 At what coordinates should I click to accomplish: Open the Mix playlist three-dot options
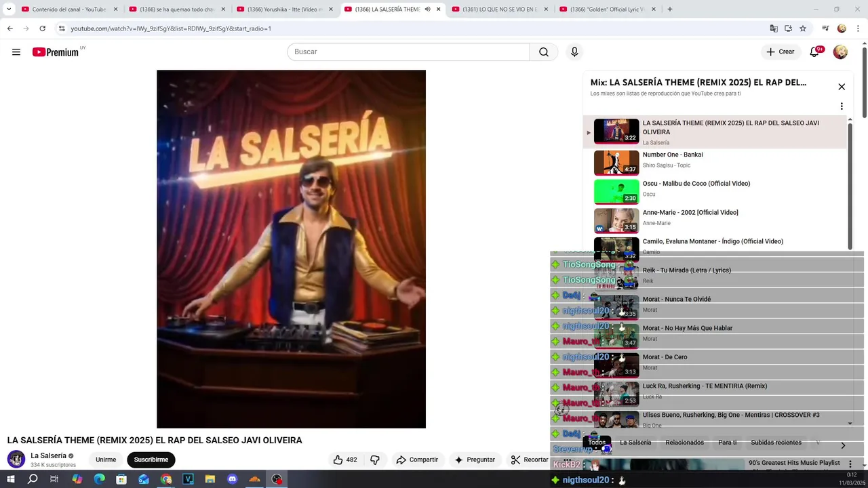842,106
